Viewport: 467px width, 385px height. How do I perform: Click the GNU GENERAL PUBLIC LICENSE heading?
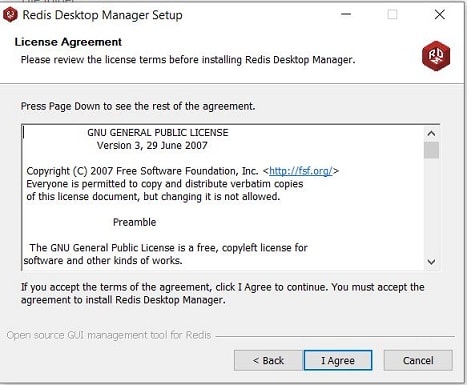[x=158, y=133]
